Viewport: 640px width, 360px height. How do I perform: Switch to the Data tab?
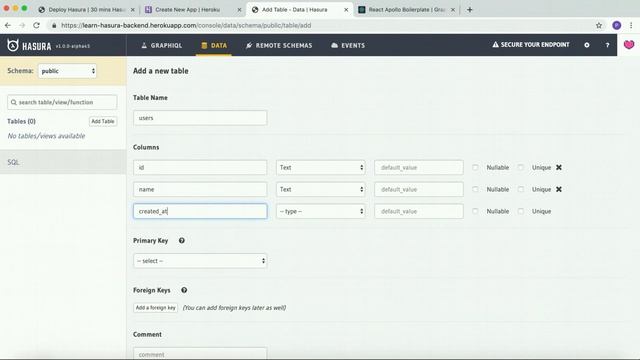coord(214,45)
